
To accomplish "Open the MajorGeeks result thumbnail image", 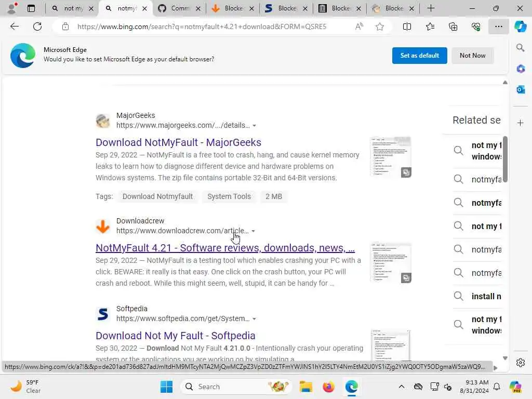I will click(x=391, y=157).
